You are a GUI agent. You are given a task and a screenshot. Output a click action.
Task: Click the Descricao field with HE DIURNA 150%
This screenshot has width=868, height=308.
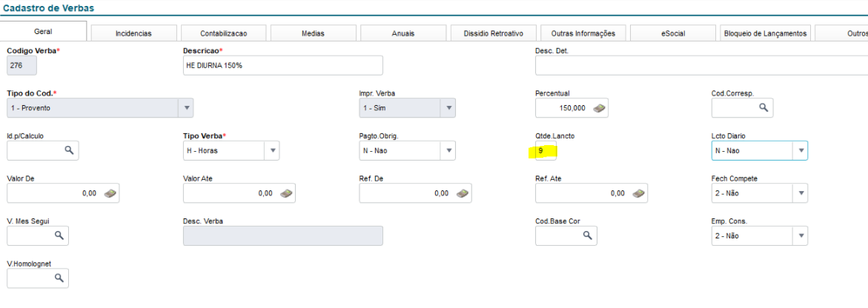click(283, 65)
